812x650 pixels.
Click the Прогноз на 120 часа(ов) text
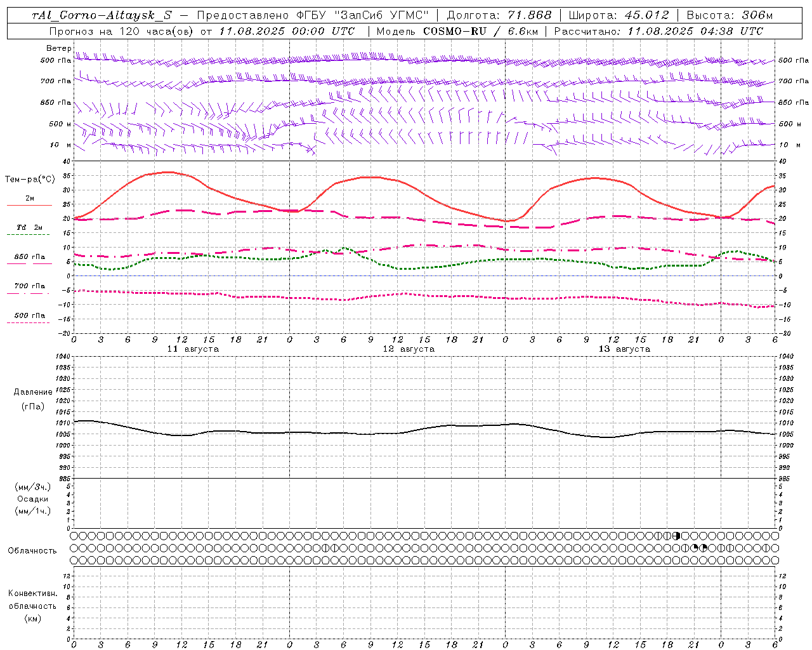pos(122,31)
